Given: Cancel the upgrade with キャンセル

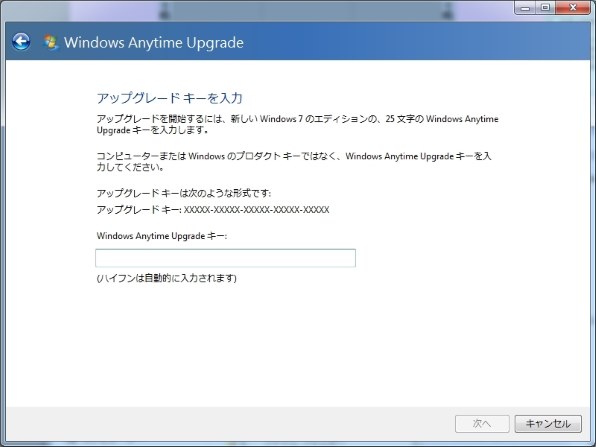Looking at the screenshot, I should pyautogui.click(x=548, y=423).
